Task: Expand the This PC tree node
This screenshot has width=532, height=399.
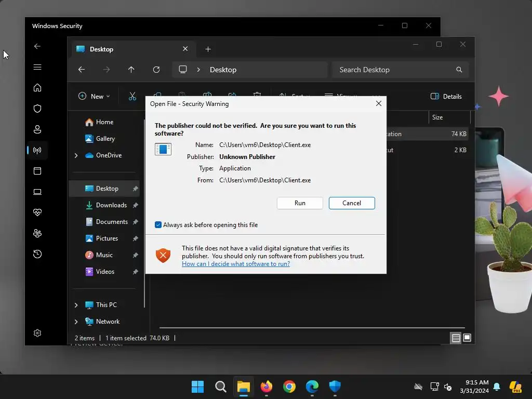Action: 76,305
